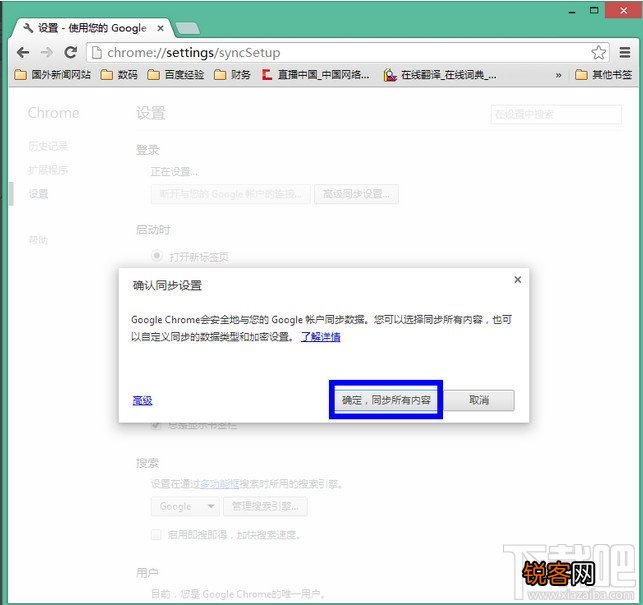This screenshot has width=643, height=605.
Task: Open the 其他书签 folder
Action: point(604,75)
